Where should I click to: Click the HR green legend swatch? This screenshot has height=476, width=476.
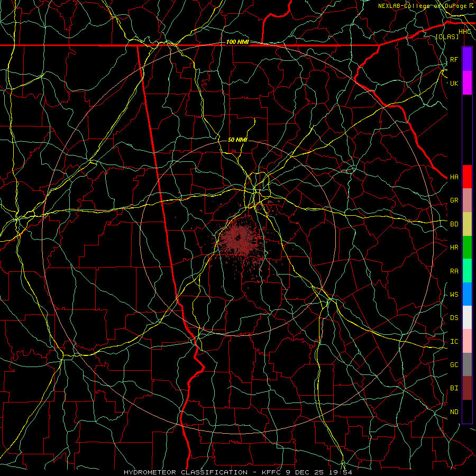pyautogui.click(x=467, y=247)
